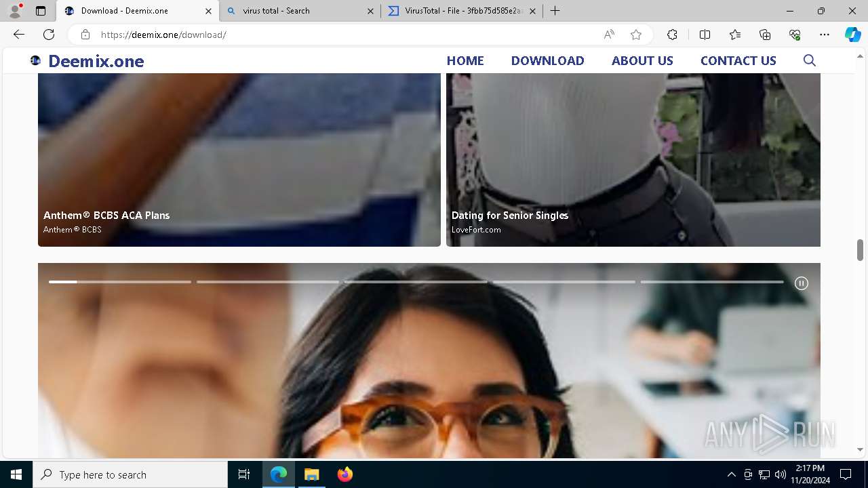Open browser Extensions puzzle icon
Viewport: 868px width, 488px height.
click(672, 35)
